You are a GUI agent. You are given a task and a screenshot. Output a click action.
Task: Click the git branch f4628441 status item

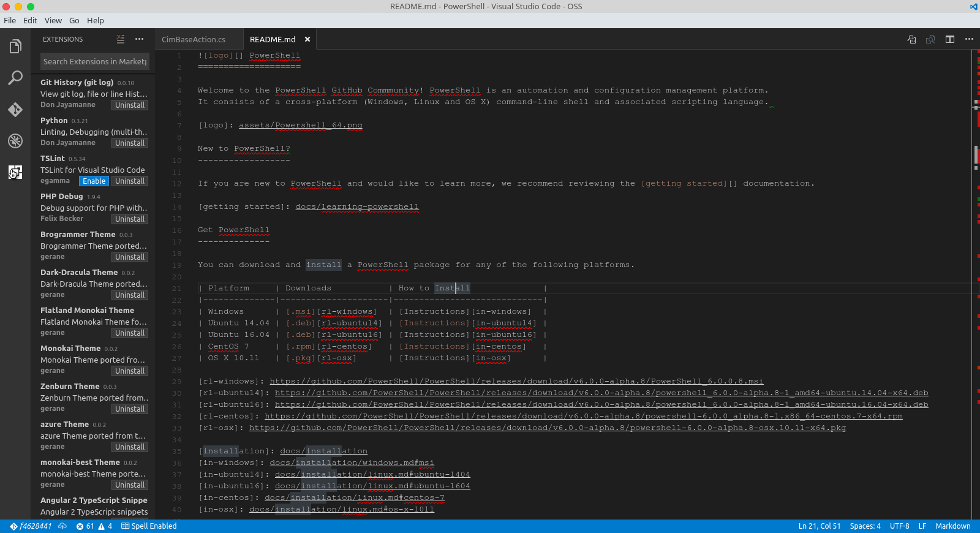point(31,526)
